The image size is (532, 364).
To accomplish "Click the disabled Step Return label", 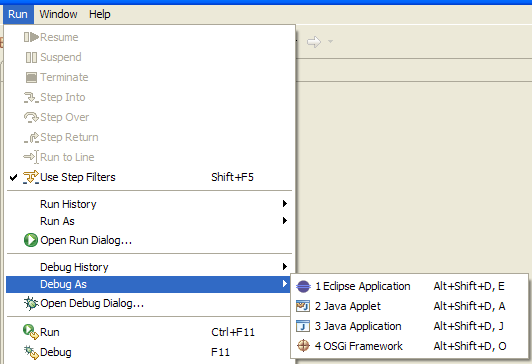I will tap(69, 137).
